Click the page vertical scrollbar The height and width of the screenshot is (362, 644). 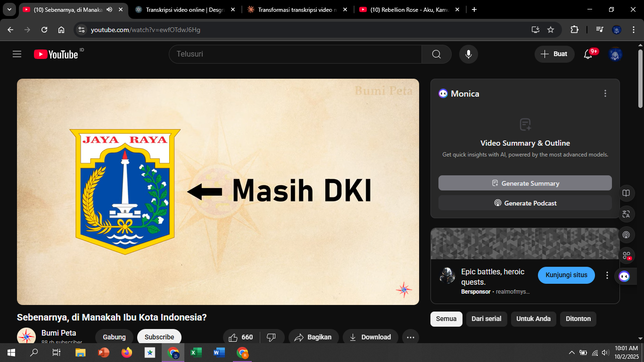tap(640, 78)
